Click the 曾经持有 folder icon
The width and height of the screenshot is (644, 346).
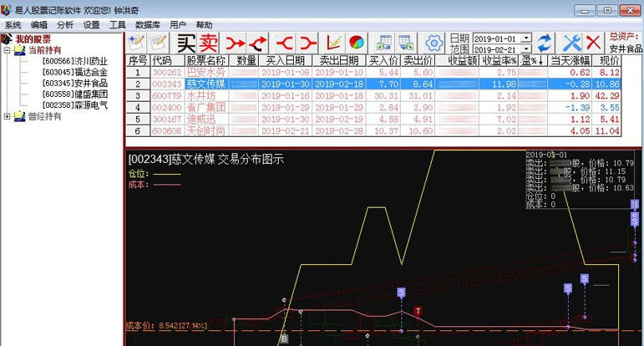tap(20, 117)
